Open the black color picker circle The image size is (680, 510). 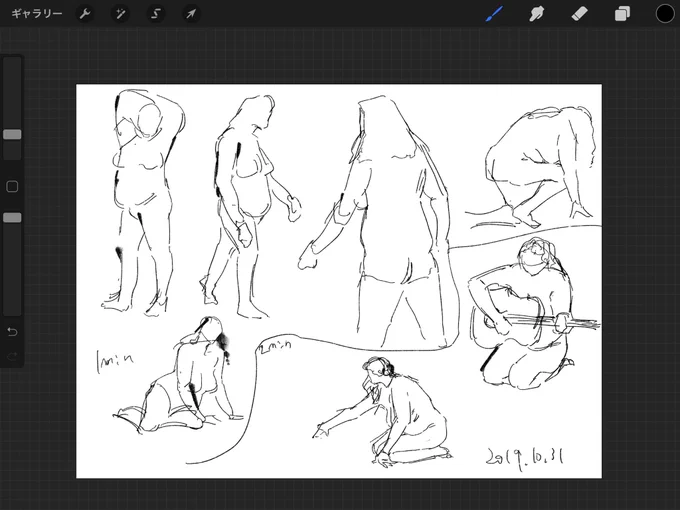point(664,14)
